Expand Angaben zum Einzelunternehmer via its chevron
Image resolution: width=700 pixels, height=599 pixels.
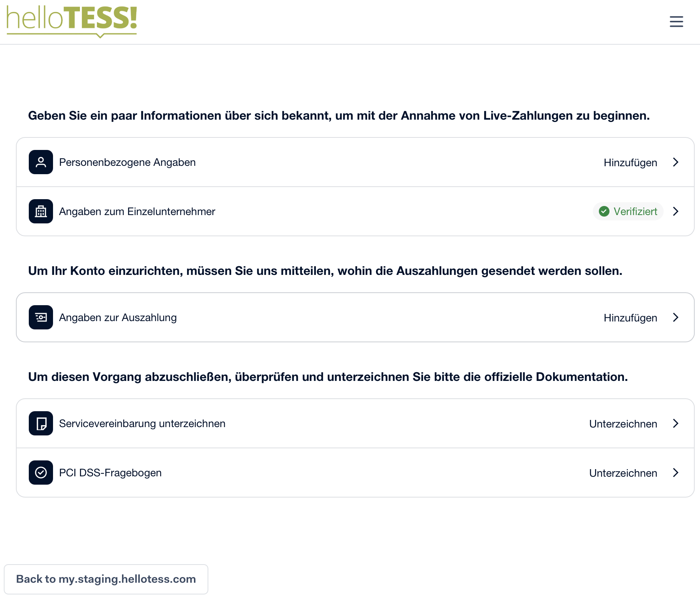(x=676, y=211)
